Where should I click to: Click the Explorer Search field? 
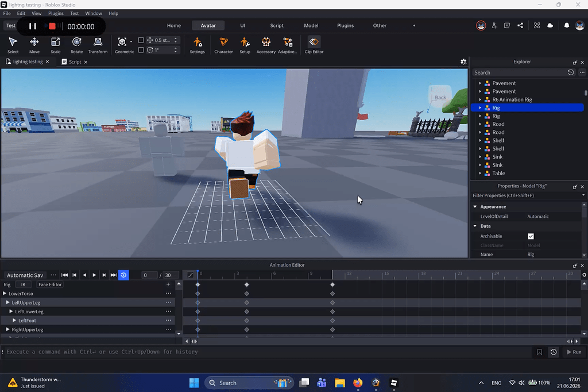(x=519, y=72)
